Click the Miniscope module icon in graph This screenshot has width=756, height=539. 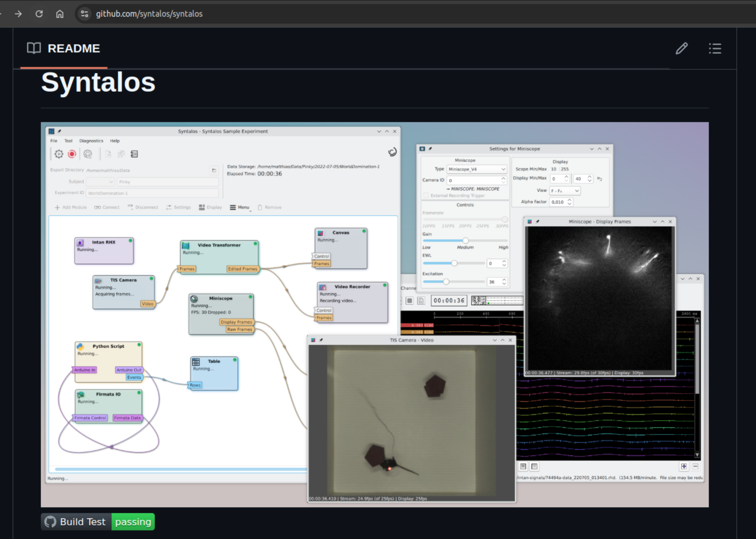194,299
